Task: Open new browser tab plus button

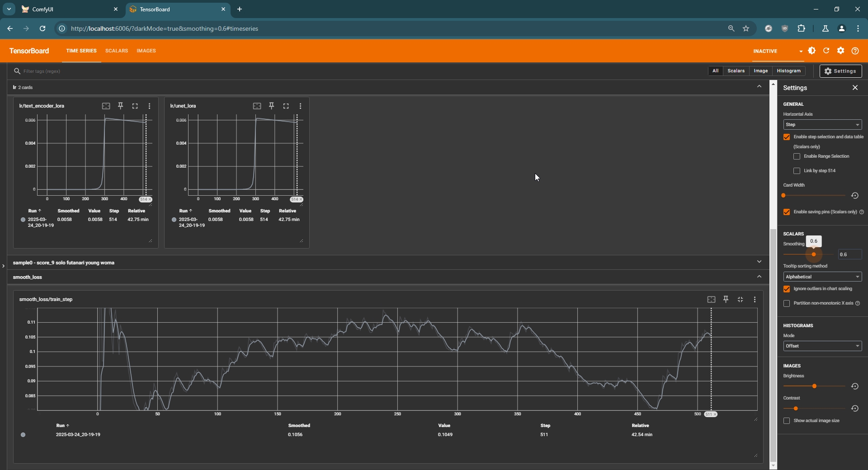Action: coord(240,9)
